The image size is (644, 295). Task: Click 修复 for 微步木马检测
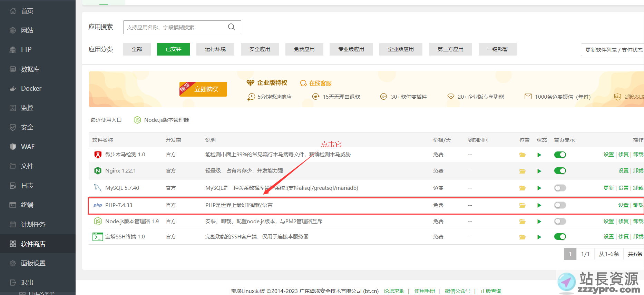[x=623, y=155]
